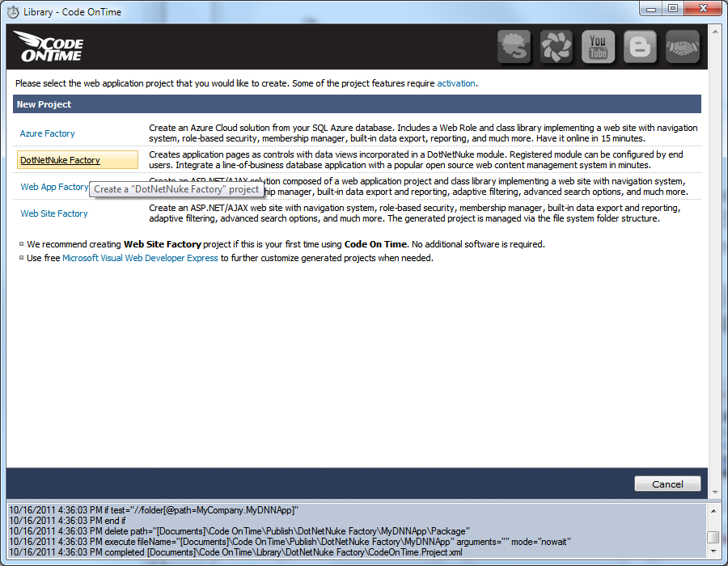Click the log panel scrollbar down arrow
Image resolution: width=728 pixels, height=566 pixels.
(713, 551)
